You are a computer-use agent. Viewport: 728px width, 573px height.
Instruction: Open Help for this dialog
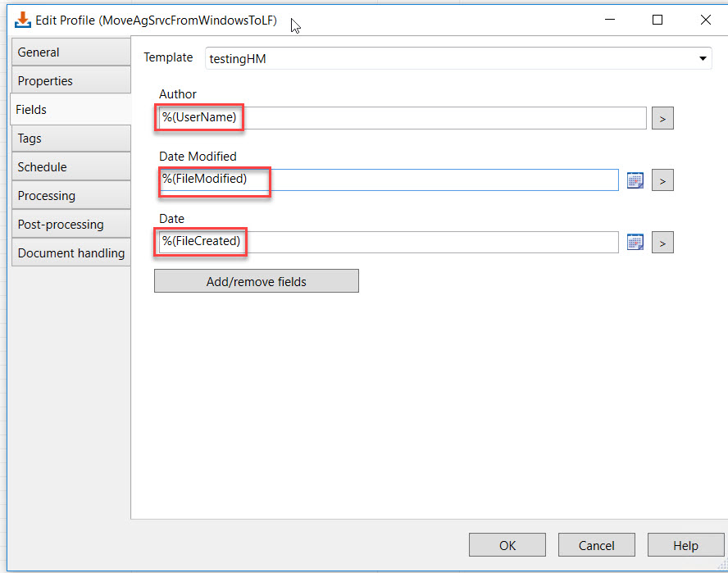(x=685, y=544)
